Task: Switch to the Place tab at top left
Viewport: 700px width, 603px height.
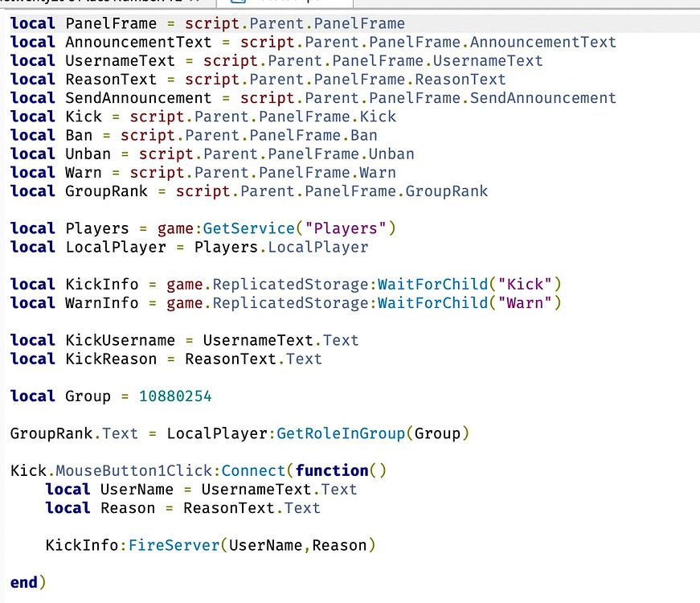Action: (x=96, y=3)
